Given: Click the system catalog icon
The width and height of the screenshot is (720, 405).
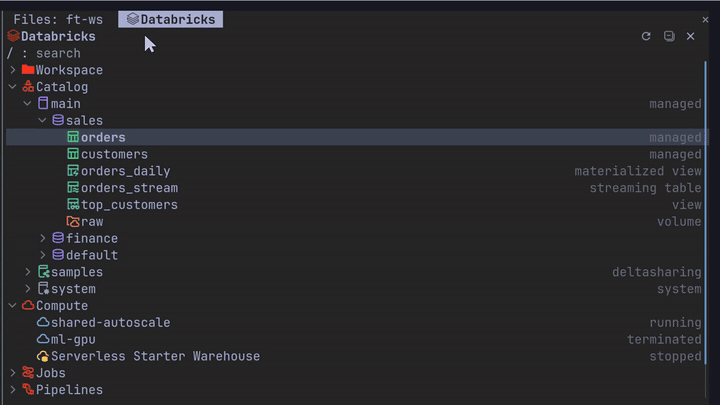Looking at the screenshot, I should pos(43,288).
